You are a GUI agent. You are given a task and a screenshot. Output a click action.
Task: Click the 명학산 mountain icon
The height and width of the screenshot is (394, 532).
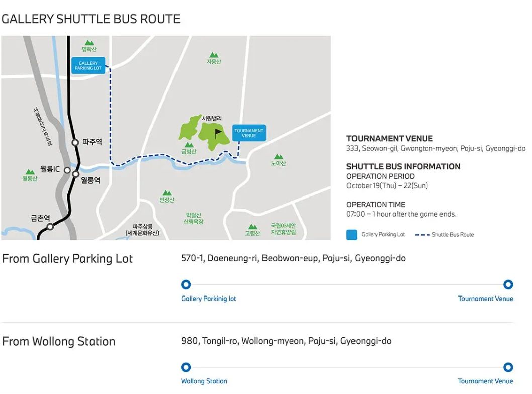(x=89, y=43)
